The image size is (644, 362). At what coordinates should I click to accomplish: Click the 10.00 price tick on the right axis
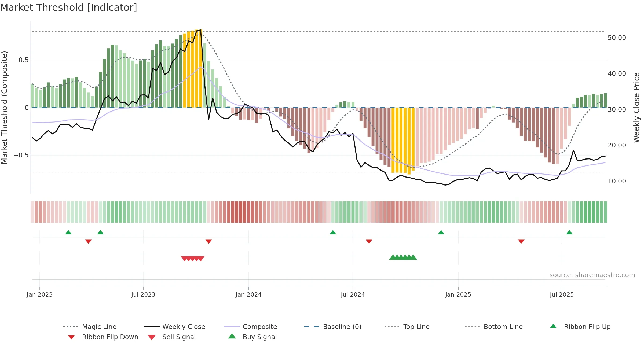[x=617, y=181]
